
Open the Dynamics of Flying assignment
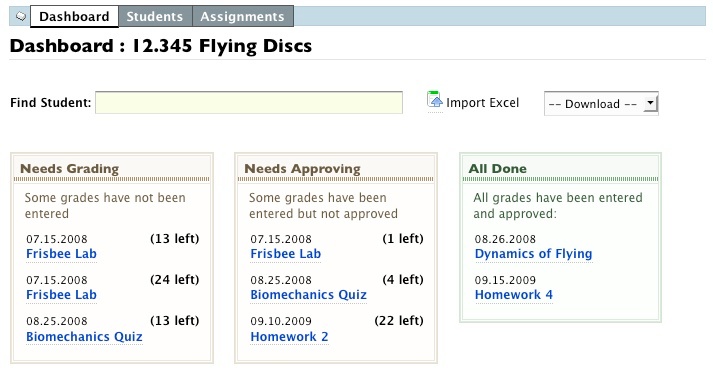click(533, 254)
